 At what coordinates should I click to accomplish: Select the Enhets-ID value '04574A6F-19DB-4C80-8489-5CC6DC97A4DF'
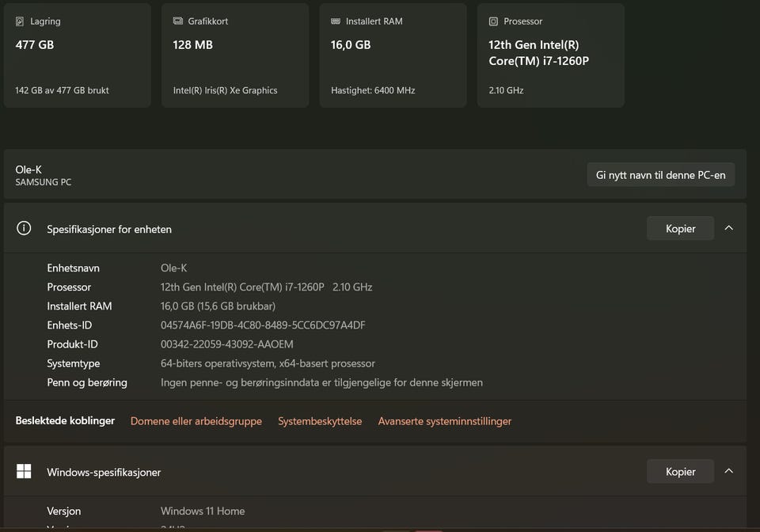coord(263,325)
